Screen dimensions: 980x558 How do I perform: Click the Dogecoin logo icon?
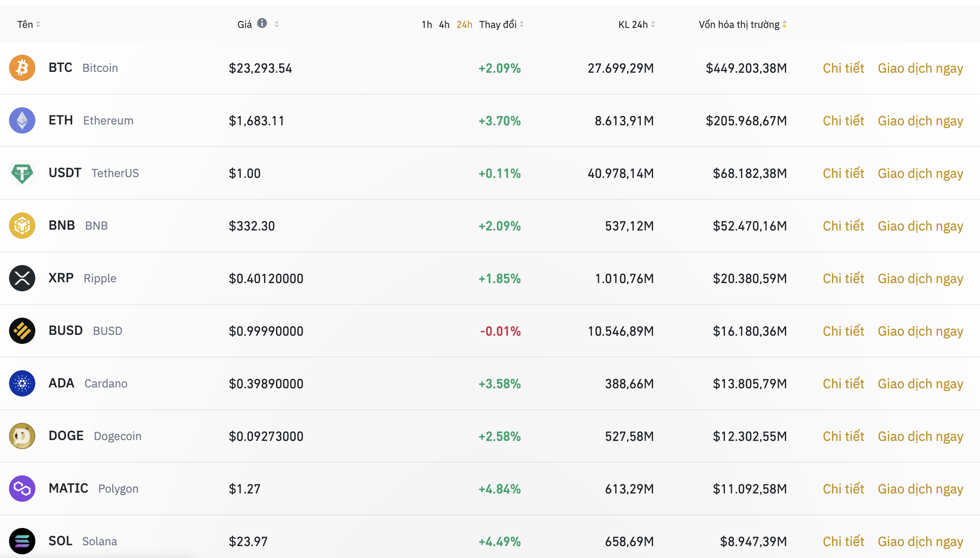tap(22, 436)
